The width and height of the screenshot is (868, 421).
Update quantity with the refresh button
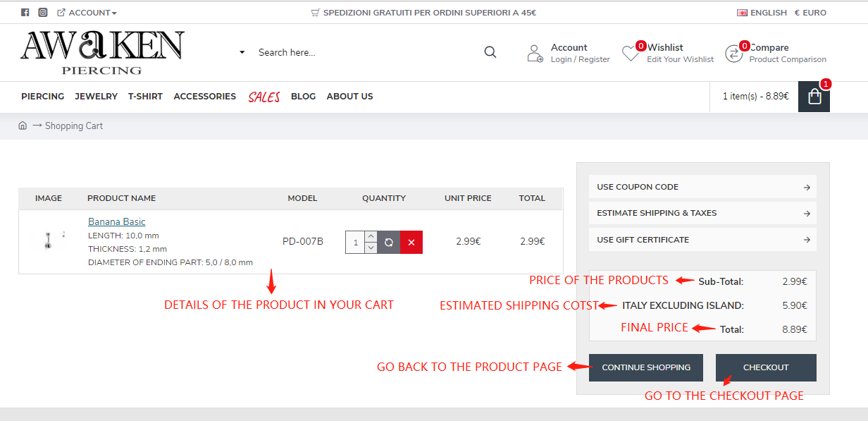(x=389, y=243)
